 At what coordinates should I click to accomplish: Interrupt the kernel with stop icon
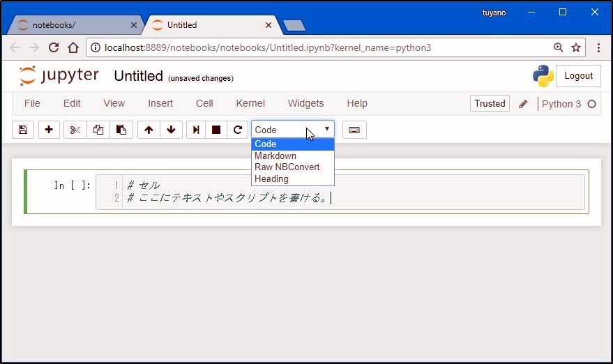216,130
